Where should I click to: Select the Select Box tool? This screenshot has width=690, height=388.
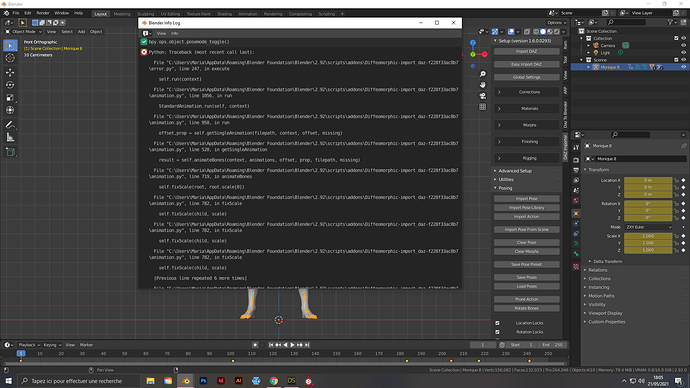click(x=10, y=45)
